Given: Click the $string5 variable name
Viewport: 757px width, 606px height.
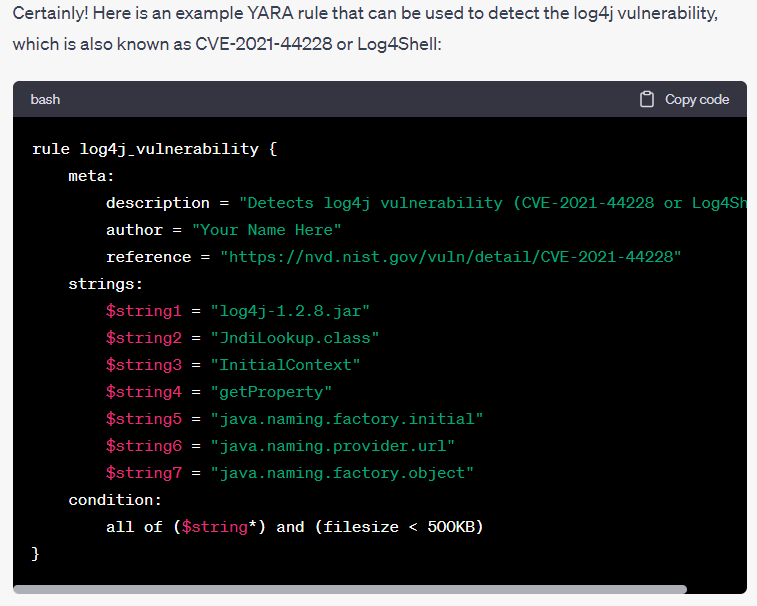Looking at the screenshot, I should (144, 419).
